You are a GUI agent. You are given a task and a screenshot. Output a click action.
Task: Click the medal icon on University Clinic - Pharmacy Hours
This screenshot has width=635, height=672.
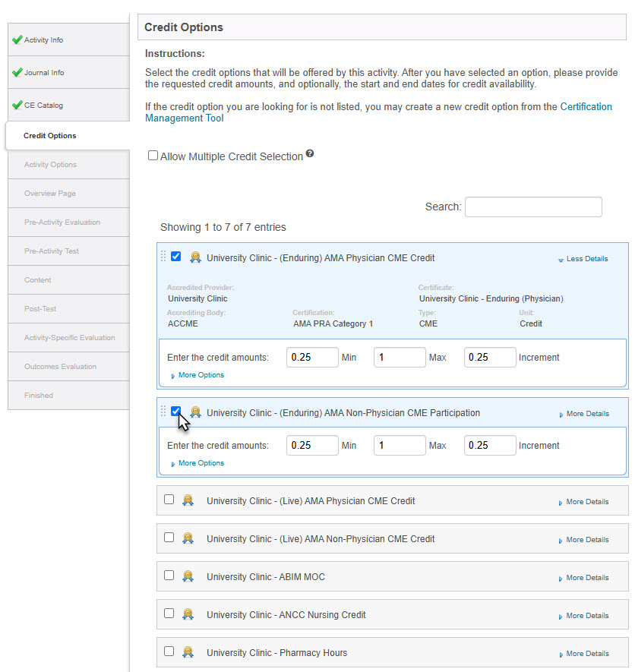tap(188, 652)
